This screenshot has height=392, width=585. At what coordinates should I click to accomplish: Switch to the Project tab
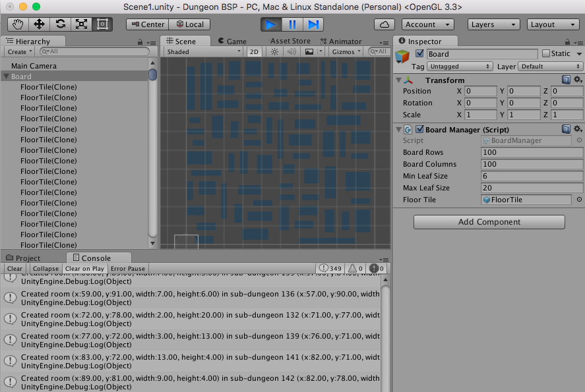coord(23,258)
